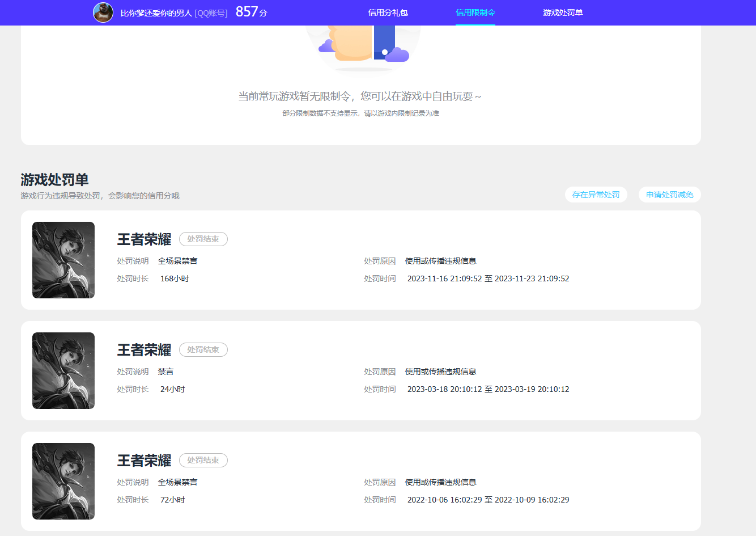Click 使用或传播违规信息 in the 72小时 record
The height and width of the screenshot is (536, 756).
pyautogui.click(x=440, y=482)
